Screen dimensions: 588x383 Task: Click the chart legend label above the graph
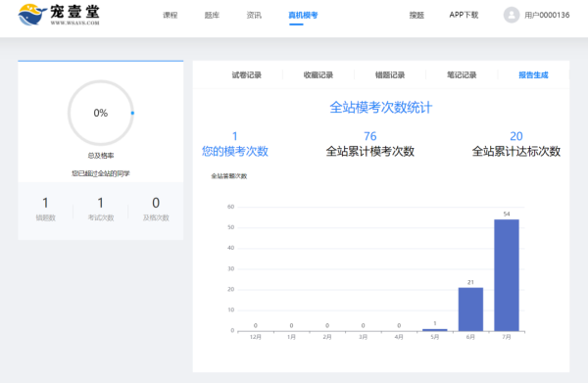coord(229,176)
